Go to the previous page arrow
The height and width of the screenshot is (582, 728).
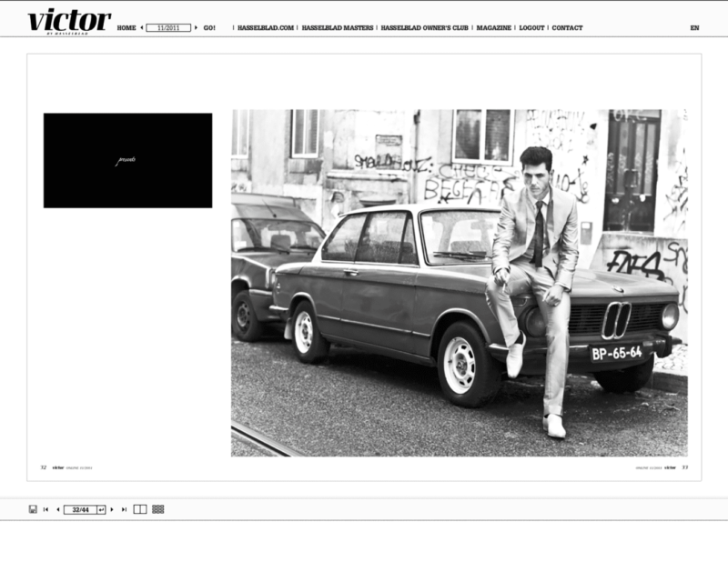pos(57,509)
